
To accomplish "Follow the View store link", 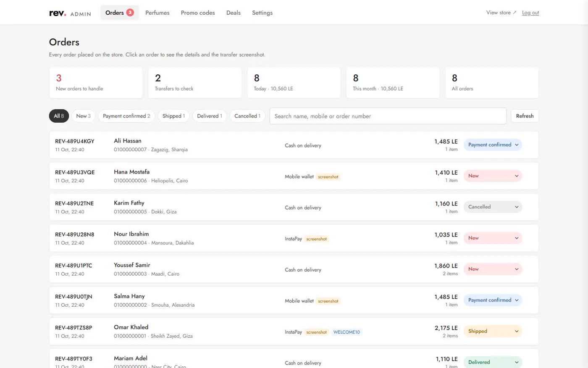I will pos(501,13).
